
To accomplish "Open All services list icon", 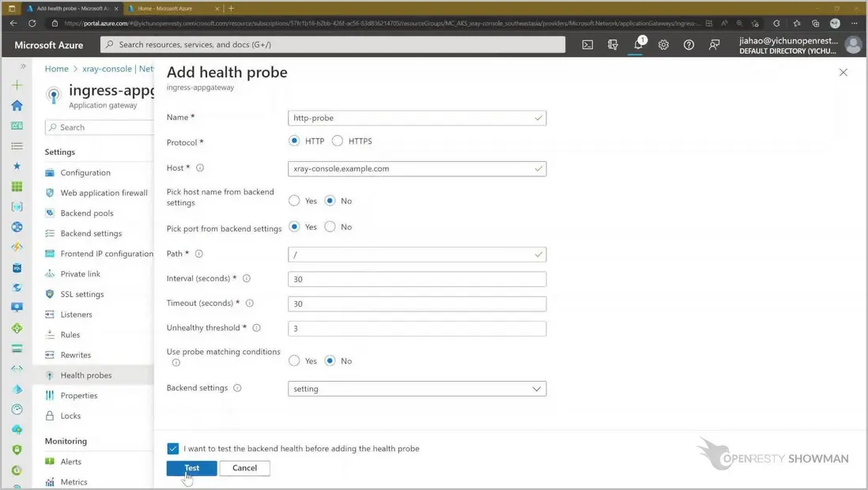I will [x=17, y=145].
